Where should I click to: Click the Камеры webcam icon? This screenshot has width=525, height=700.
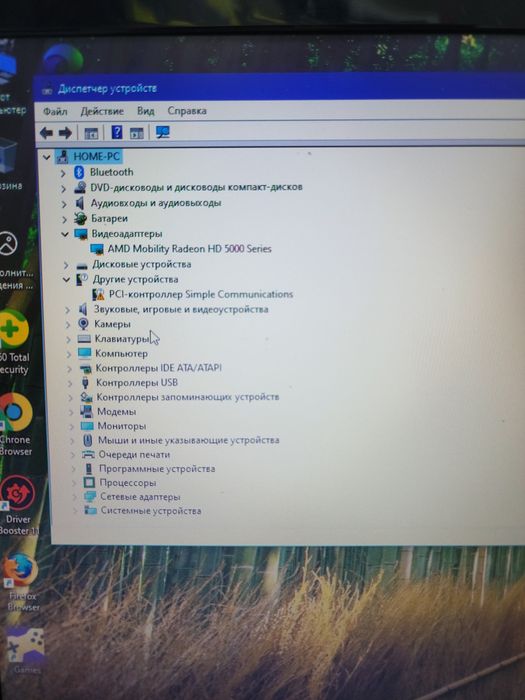coord(83,324)
